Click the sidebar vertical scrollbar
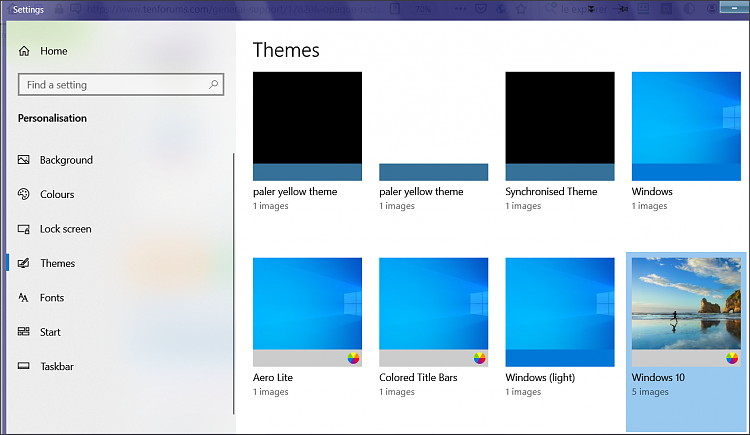The image size is (750, 435). click(x=233, y=284)
